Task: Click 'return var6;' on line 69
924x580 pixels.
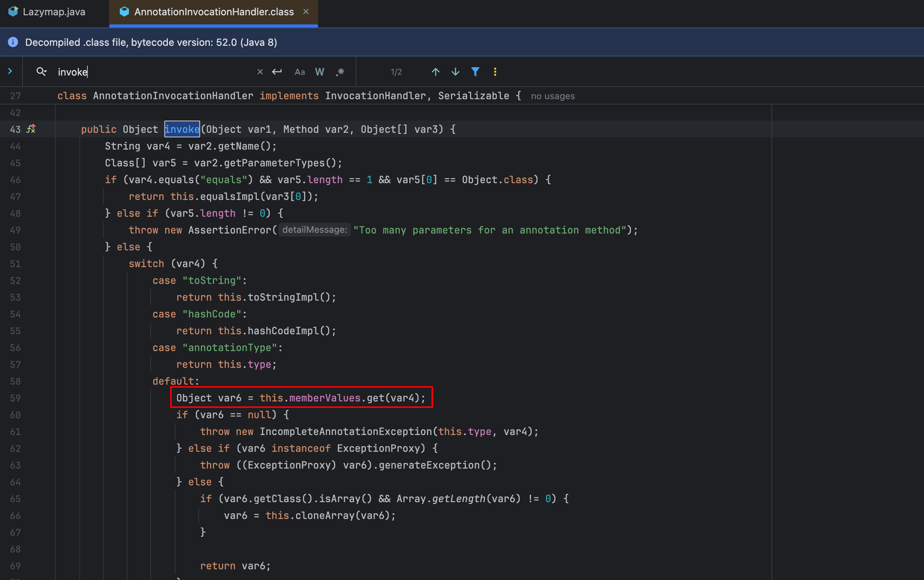Action: pyautogui.click(x=235, y=566)
